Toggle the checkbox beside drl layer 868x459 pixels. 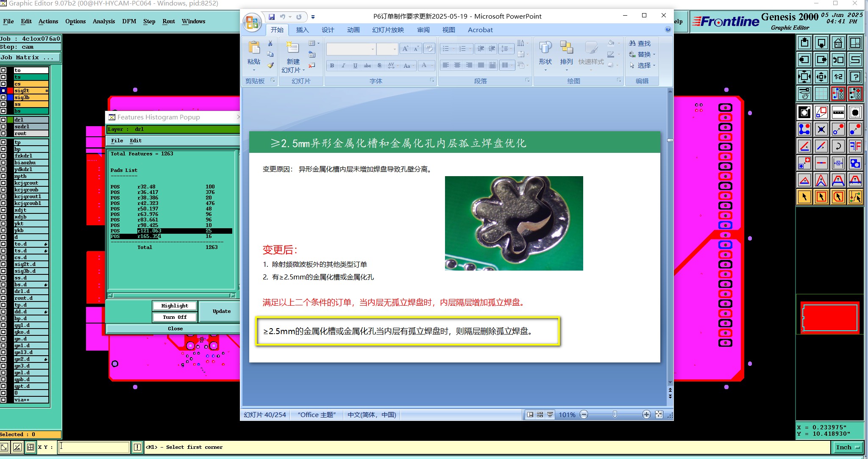click(3, 120)
